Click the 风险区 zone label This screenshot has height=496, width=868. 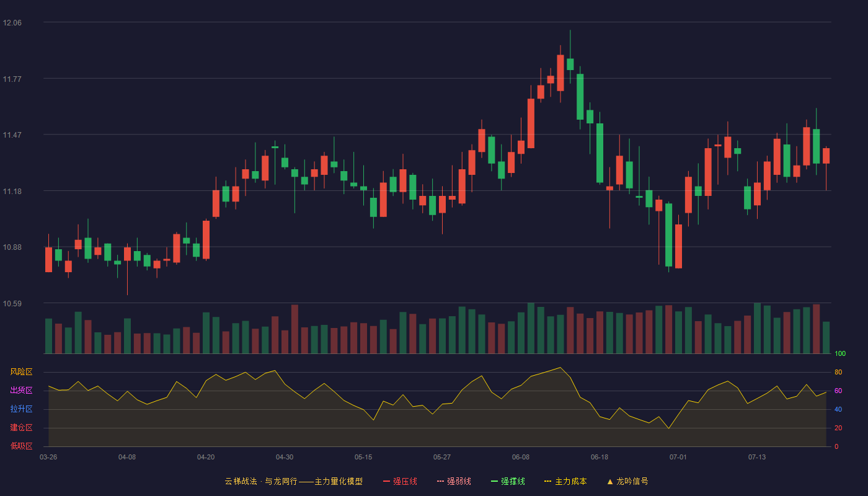[x=21, y=372]
